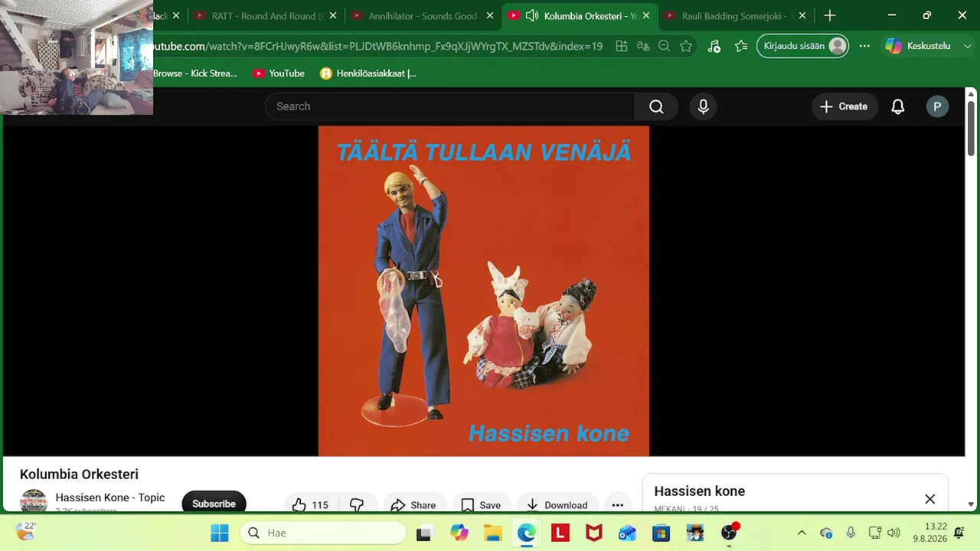Click the zoom out magnifier in address bar
Image resolution: width=980 pixels, height=551 pixels.
[x=665, y=46]
